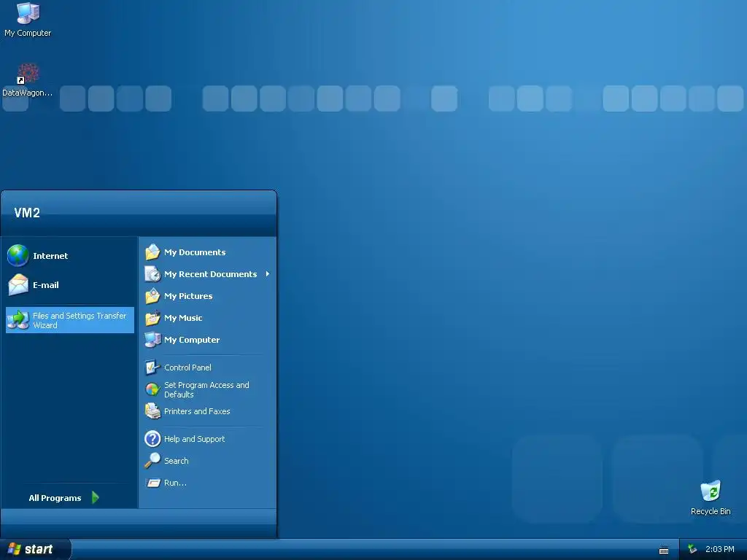Click the My Pictures folder icon
The height and width of the screenshot is (560, 747).
pos(152,296)
